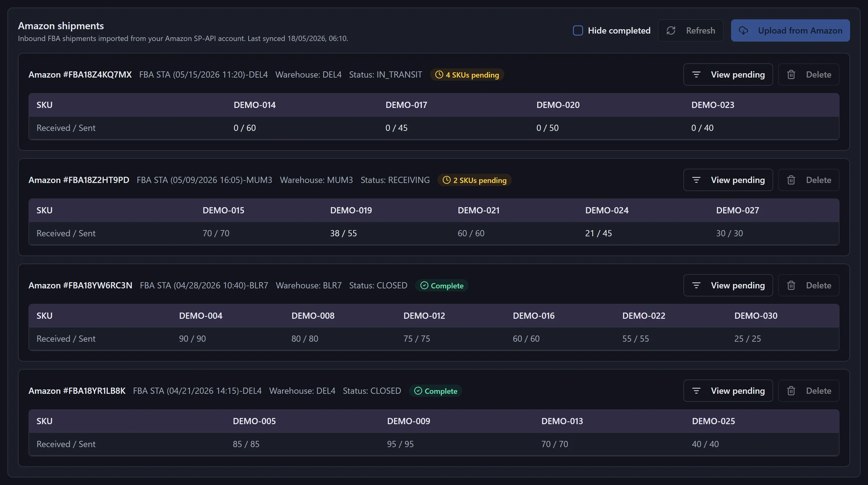Click the 38 / 55 quantity cell
The height and width of the screenshot is (485, 868).
343,233
